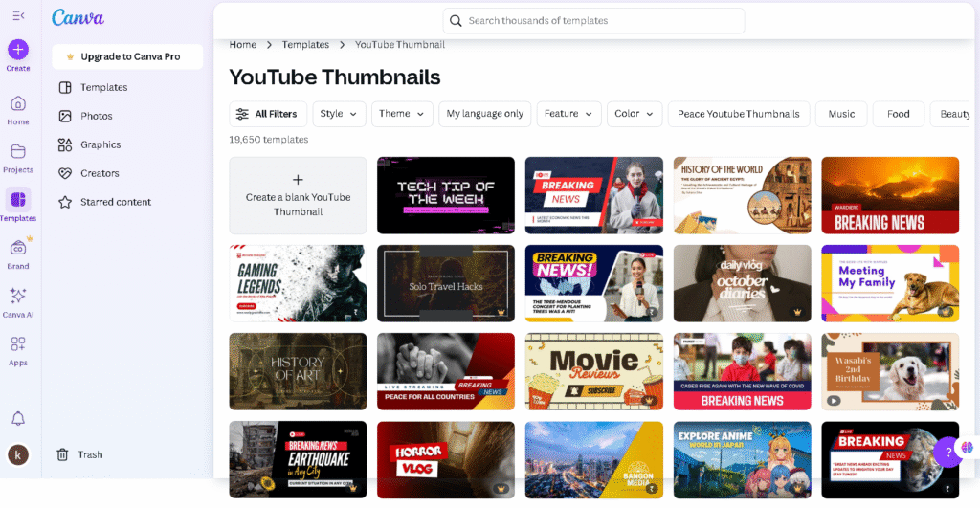Screen dimensions: 980x508
Task: Open Brand kit icon
Action: point(18,248)
